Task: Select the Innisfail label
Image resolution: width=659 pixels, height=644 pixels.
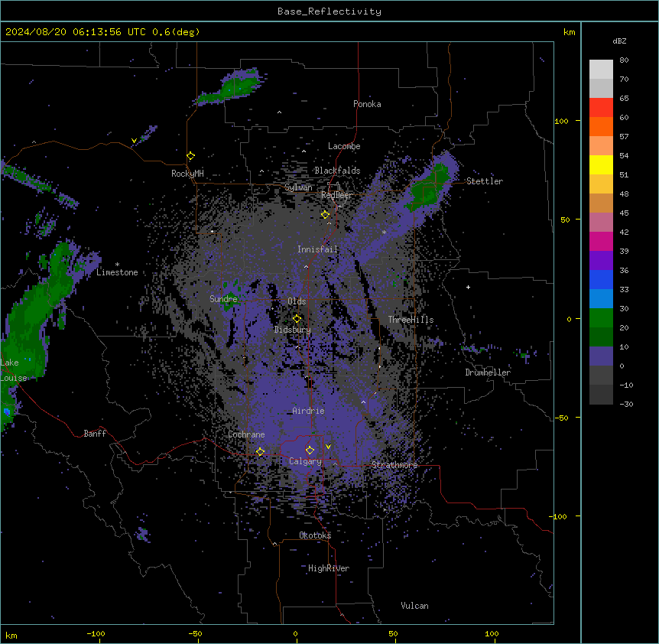Action: (x=317, y=249)
